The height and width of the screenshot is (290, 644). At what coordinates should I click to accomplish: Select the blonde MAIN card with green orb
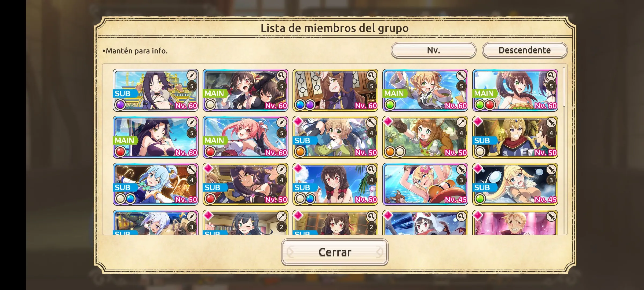coord(425,90)
